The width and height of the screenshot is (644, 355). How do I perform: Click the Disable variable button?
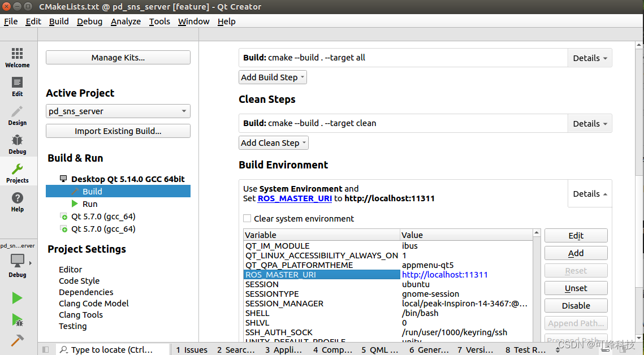pos(576,306)
